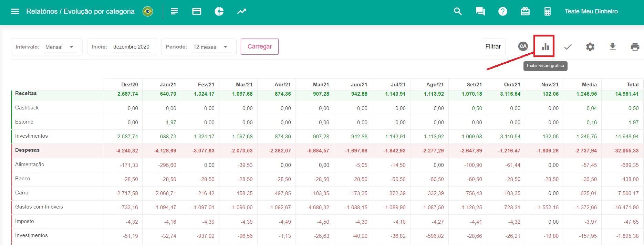Open the pie chart reports icon
Screen dimensions: 644x245
pos(219,11)
